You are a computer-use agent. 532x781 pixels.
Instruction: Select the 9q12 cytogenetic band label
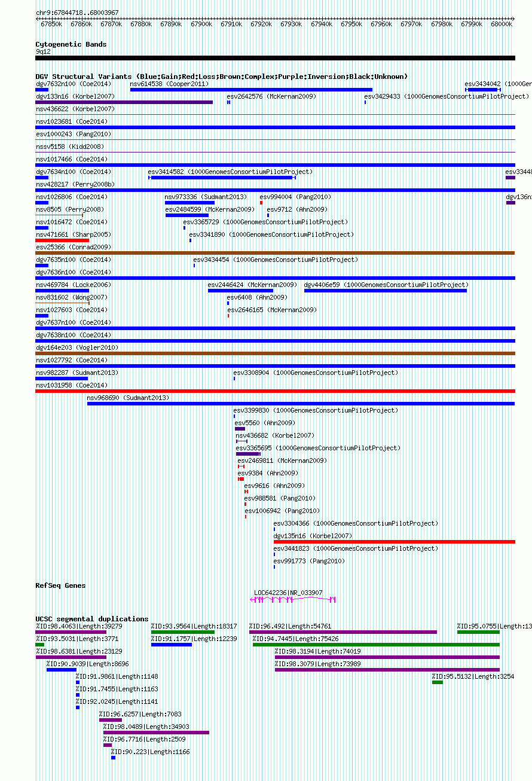(43, 51)
